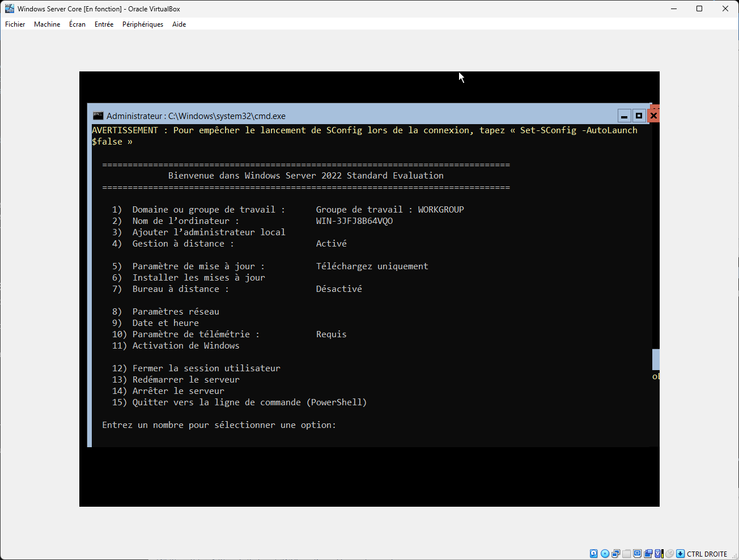Click the 'Groupe de travail : WORKGROUP' value
The width and height of the screenshot is (739, 560).
390,210
